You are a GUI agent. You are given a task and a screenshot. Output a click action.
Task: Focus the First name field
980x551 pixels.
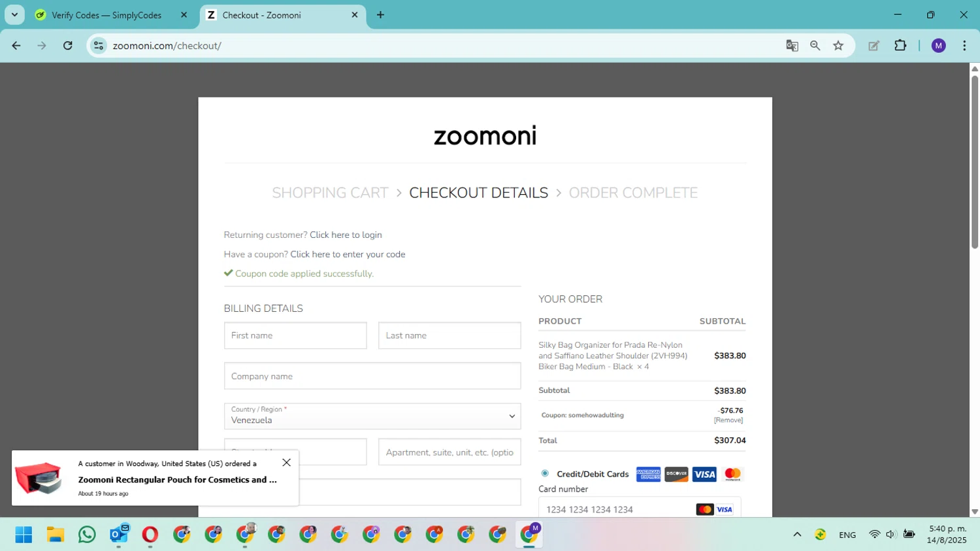[x=295, y=335]
